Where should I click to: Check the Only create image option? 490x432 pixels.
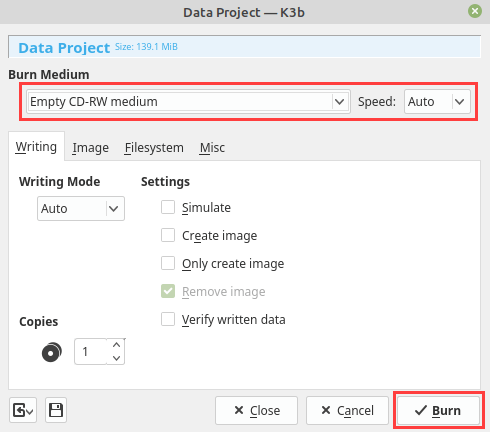tap(168, 263)
